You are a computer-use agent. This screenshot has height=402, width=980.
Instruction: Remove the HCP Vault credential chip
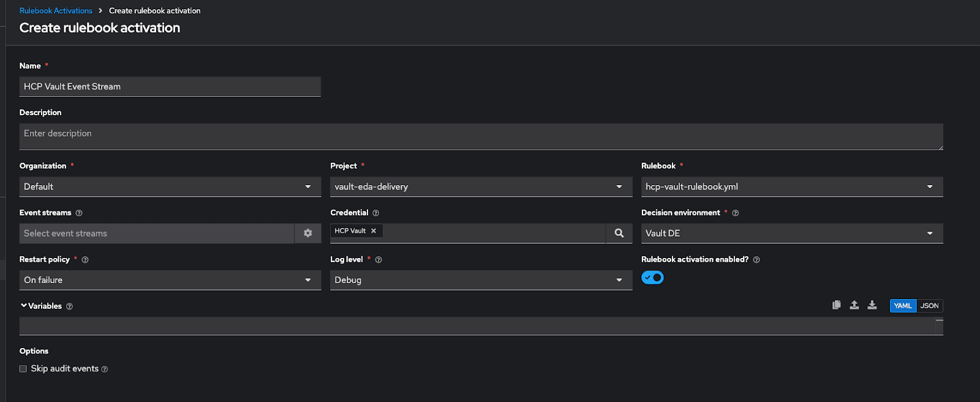point(374,231)
